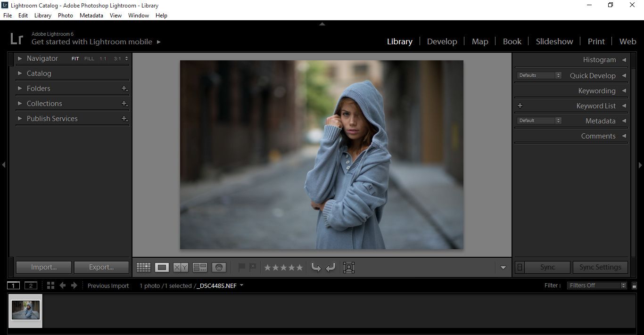Add keyword with Keyword List plus icon
This screenshot has width=644, height=335.
click(520, 106)
